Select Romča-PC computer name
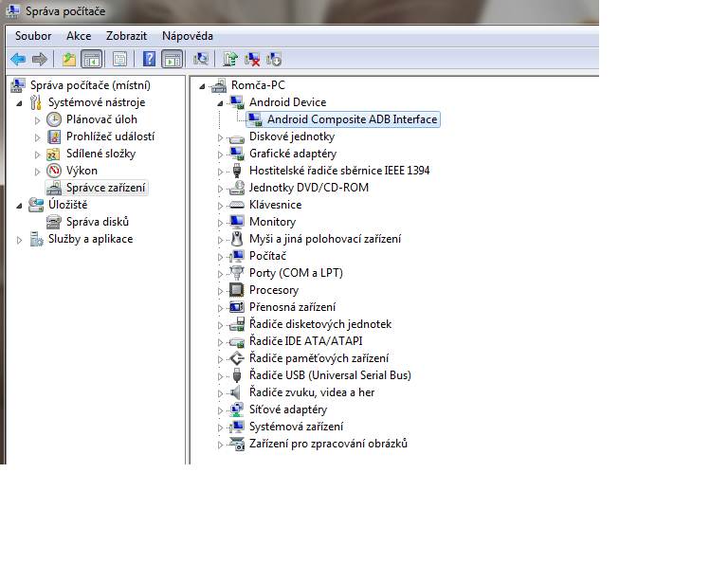 [258, 85]
